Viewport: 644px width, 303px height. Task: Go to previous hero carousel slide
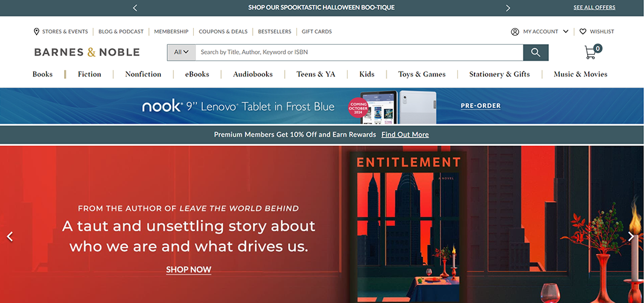10,236
